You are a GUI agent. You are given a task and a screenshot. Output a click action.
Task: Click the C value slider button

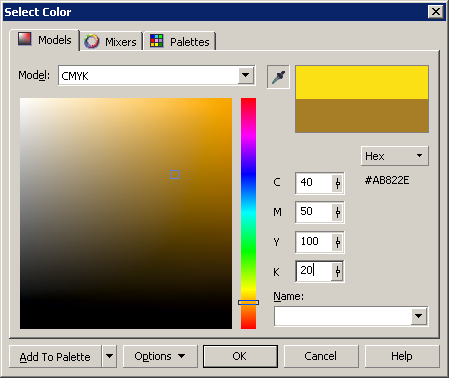click(338, 183)
